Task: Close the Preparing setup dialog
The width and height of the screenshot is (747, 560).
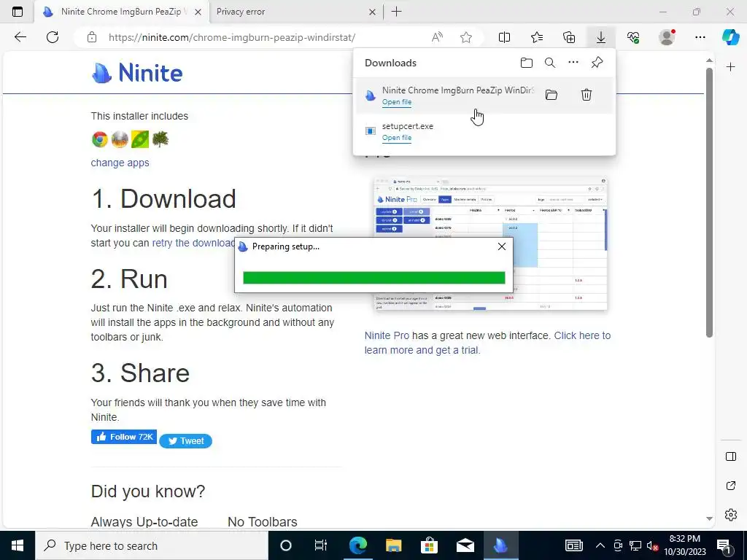Action: click(x=502, y=246)
